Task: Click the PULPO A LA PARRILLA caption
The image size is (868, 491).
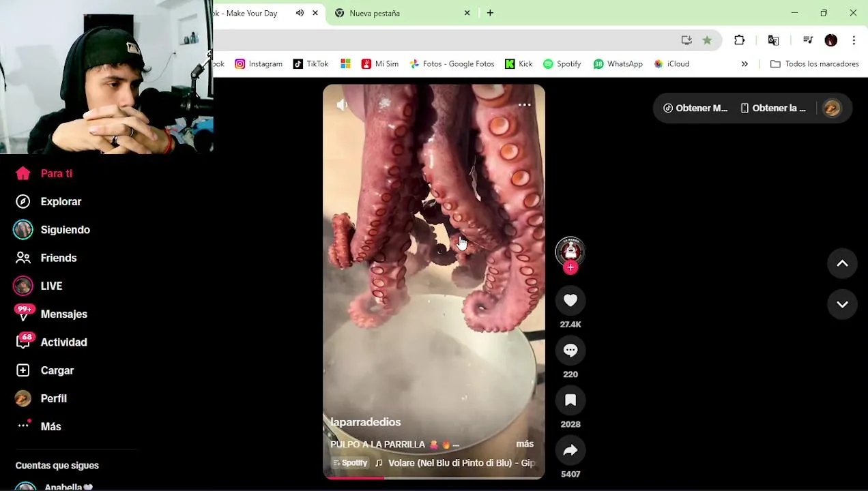Action: point(377,444)
